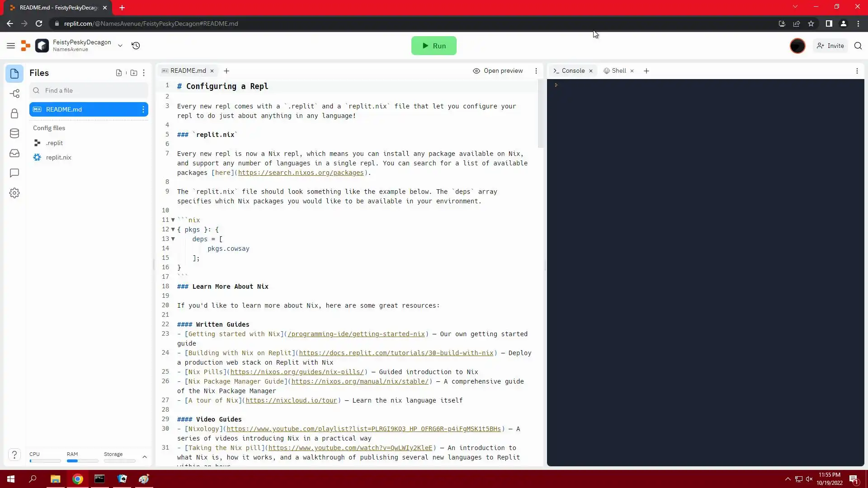Expand the FeistyPeskyDecagon repl name dropdown
The image size is (868, 488).
[120, 46]
